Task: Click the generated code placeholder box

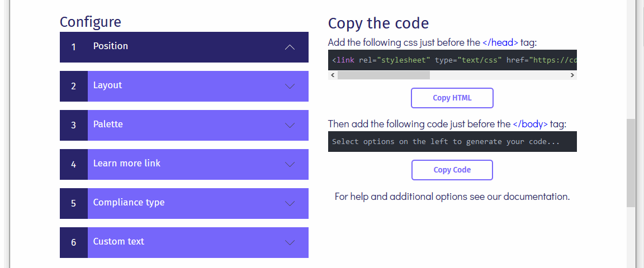Action: point(452,142)
